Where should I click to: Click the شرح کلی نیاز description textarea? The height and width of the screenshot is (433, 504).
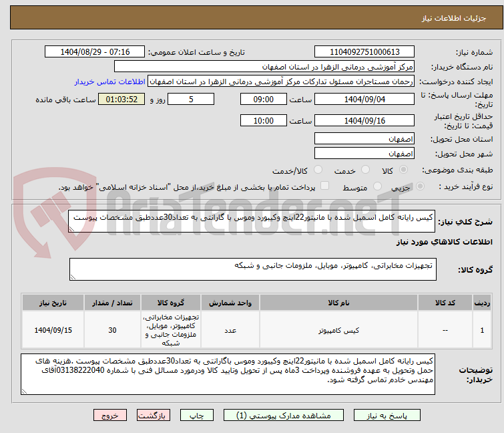[x=252, y=221]
